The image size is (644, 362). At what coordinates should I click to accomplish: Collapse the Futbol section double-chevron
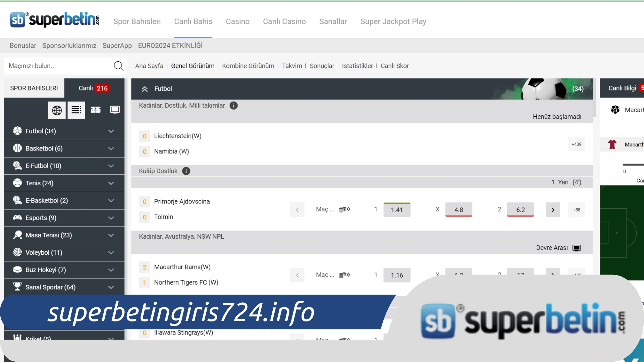click(x=145, y=89)
